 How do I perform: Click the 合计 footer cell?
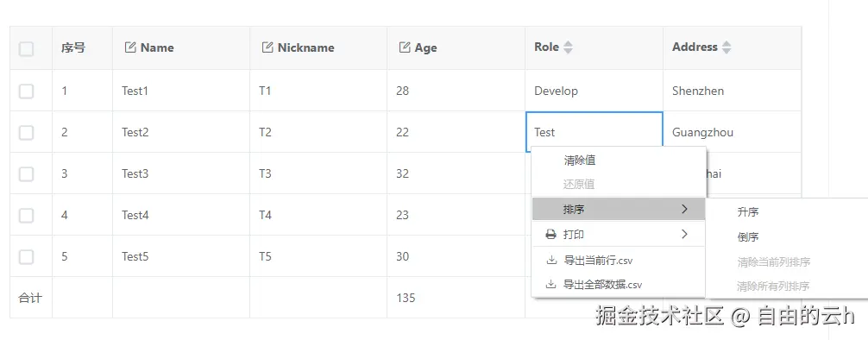31,298
